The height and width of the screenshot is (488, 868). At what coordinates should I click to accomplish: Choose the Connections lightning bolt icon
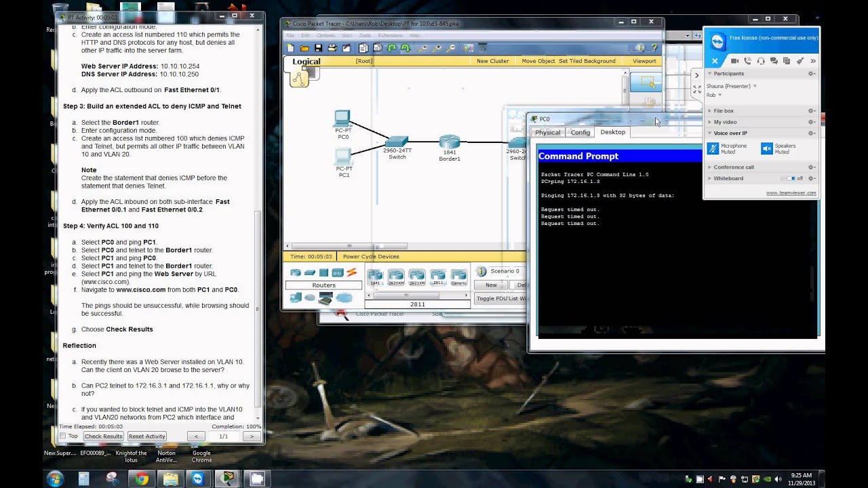click(x=352, y=272)
